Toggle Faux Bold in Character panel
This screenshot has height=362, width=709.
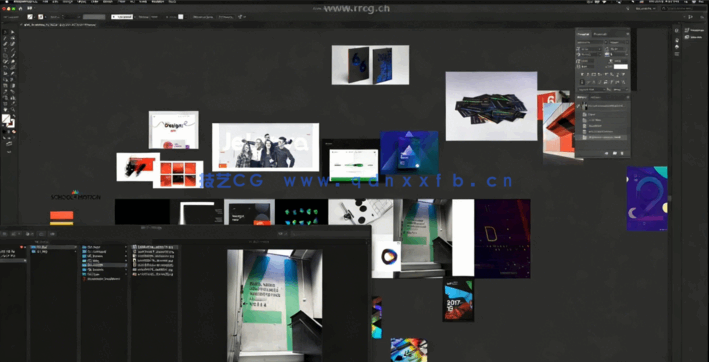tap(582, 75)
